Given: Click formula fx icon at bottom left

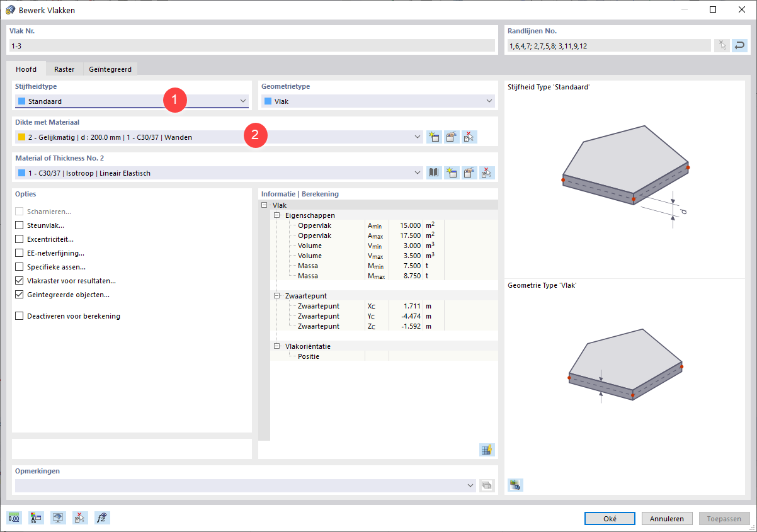Looking at the screenshot, I should tap(103, 518).
